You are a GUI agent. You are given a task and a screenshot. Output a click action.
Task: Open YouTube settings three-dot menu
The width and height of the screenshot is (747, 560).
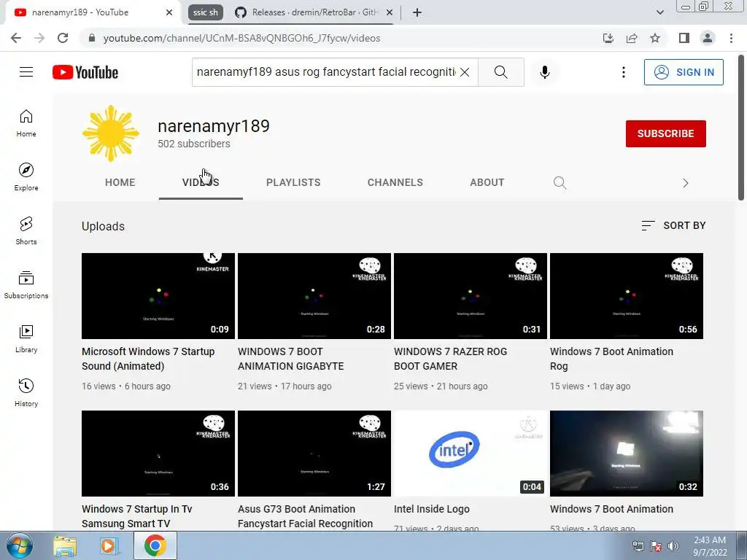click(x=623, y=72)
